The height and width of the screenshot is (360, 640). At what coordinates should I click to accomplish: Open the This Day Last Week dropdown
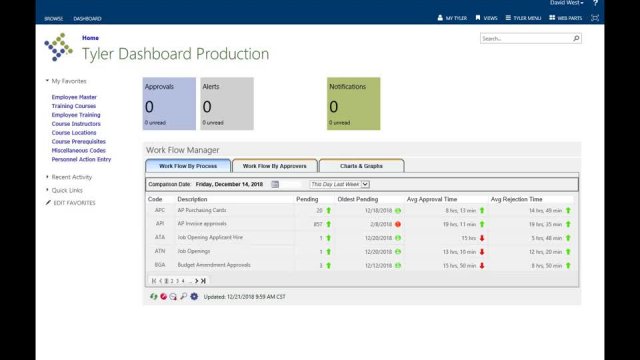pos(339,184)
